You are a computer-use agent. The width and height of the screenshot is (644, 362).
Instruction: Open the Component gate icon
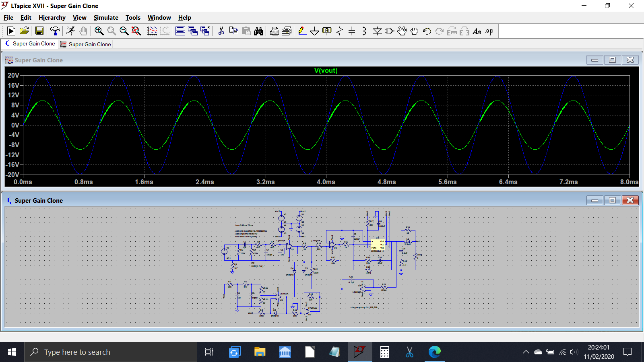(x=389, y=31)
